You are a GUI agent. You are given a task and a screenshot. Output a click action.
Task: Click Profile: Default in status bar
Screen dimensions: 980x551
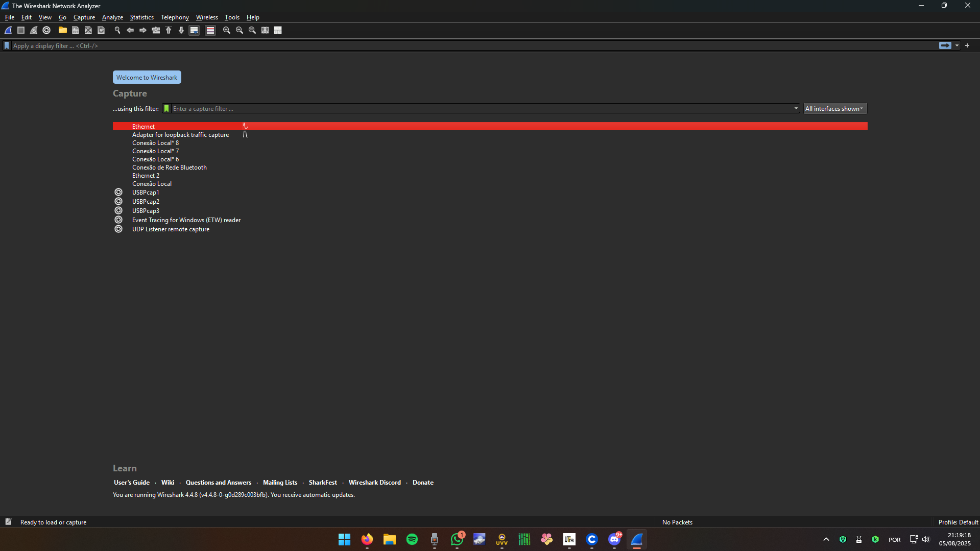point(958,522)
